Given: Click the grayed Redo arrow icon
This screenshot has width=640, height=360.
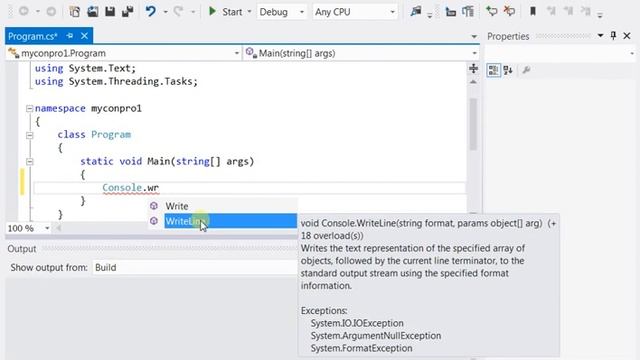Looking at the screenshot, I should tap(178, 11).
